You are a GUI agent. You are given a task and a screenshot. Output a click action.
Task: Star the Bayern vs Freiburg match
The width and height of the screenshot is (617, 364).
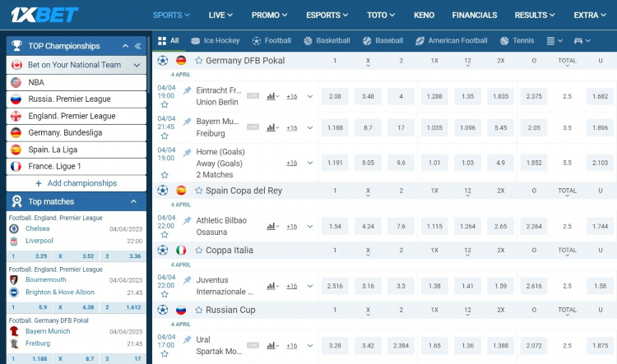(165, 136)
